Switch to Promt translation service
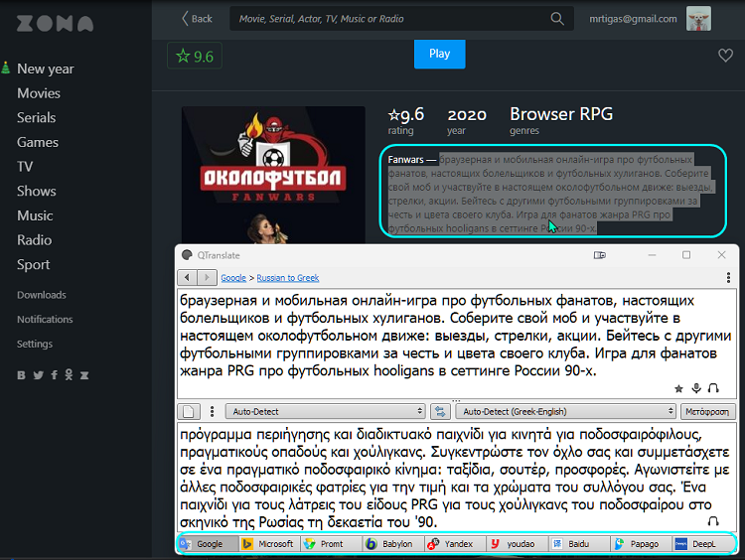The height and width of the screenshot is (560, 745). pos(331,544)
